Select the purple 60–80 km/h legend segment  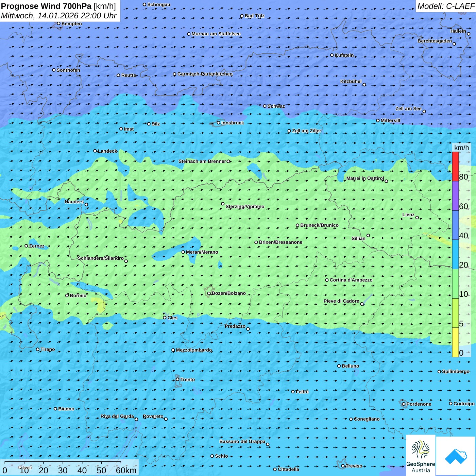pos(455,195)
